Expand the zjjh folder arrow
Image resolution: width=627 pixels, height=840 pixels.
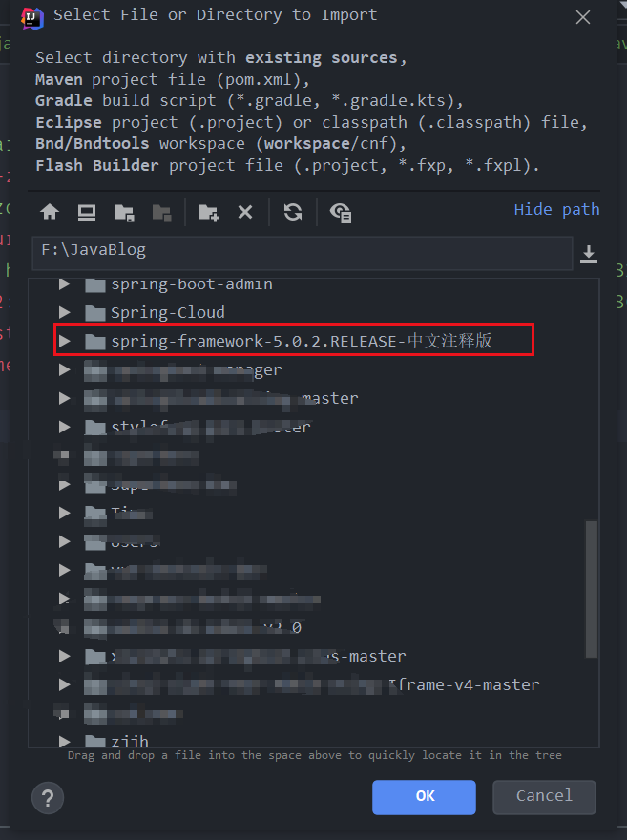65,742
